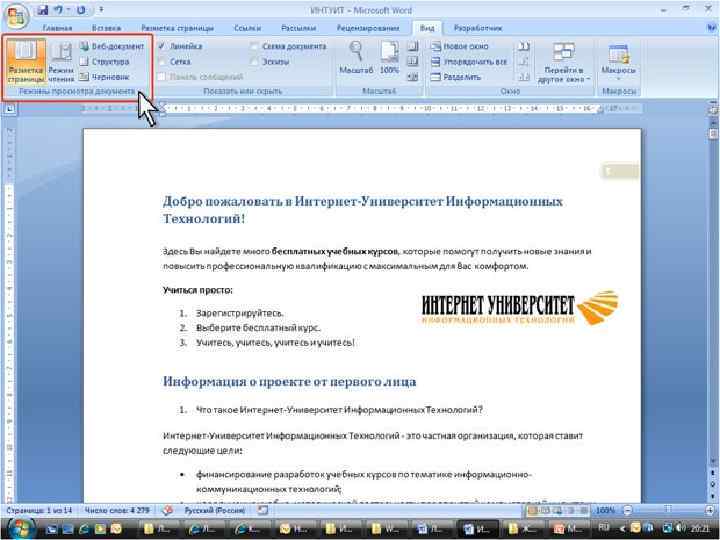The height and width of the screenshot is (540, 720).
Task: Open the Разметка страницы ribbon tab
Action: [x=177, y=28]
